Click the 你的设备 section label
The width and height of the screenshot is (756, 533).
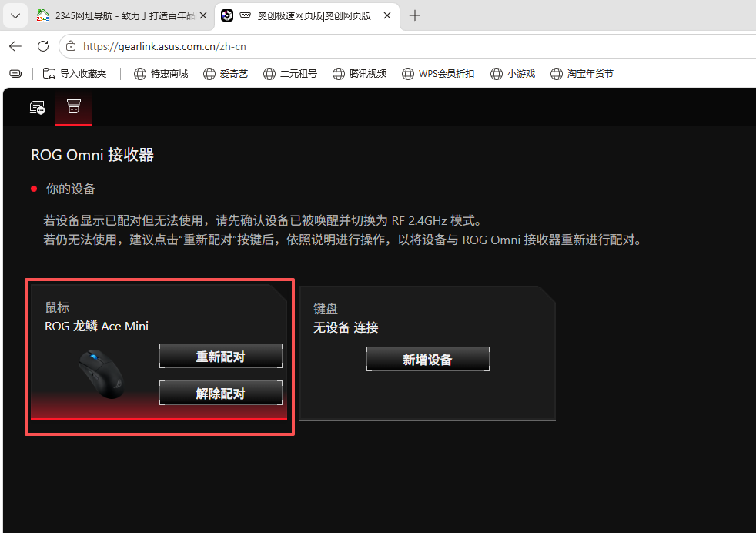(71, 189)
